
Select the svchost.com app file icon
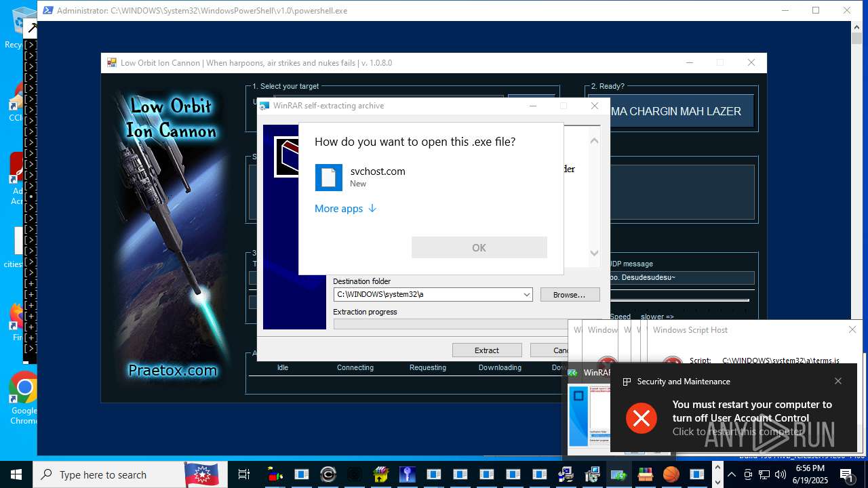tap(329, 178)
